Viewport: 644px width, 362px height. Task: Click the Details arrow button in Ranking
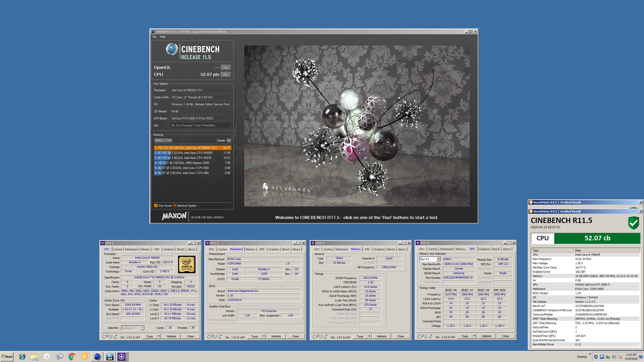click(x=229, y=141)
